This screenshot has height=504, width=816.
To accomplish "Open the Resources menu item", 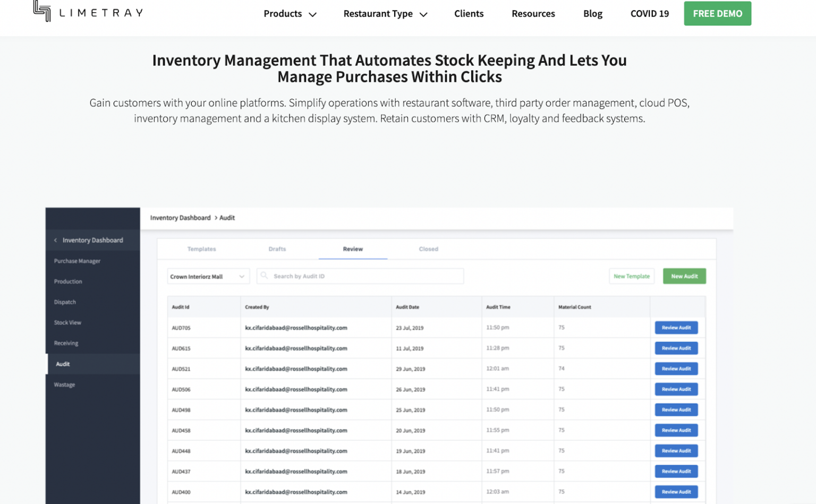I will [x=533, y=14].
